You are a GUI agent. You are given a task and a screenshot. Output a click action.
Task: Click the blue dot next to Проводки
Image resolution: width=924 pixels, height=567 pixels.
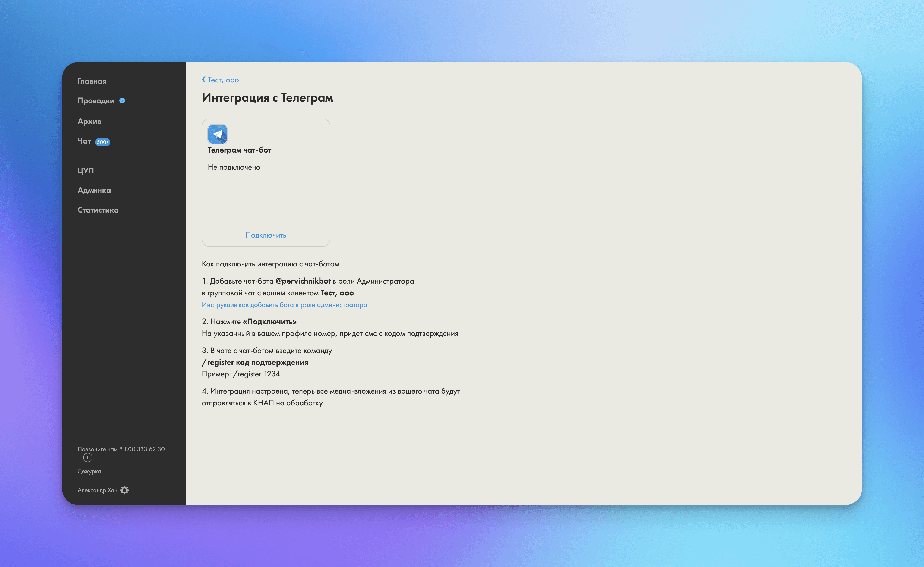pos(122,100)
